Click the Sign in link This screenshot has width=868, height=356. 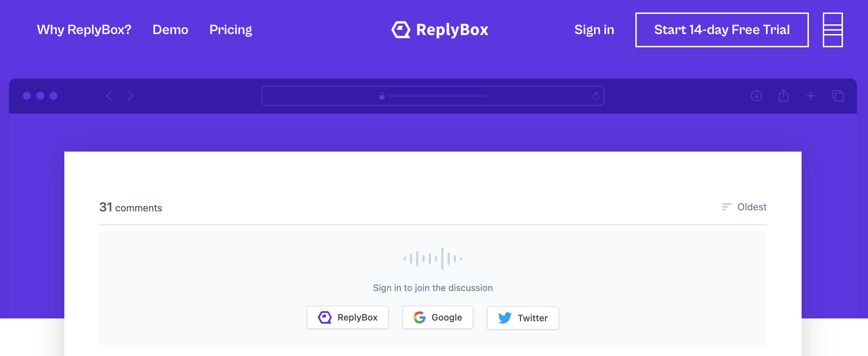tap(594, 30)
